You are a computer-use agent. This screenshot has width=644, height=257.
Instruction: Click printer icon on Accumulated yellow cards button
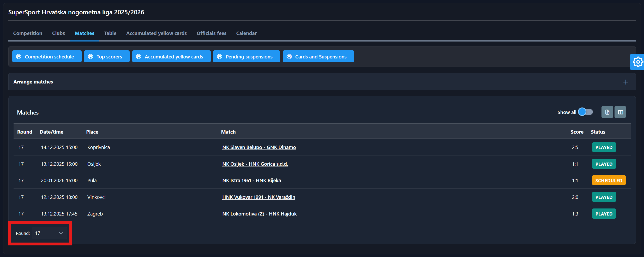pos(139,57)
